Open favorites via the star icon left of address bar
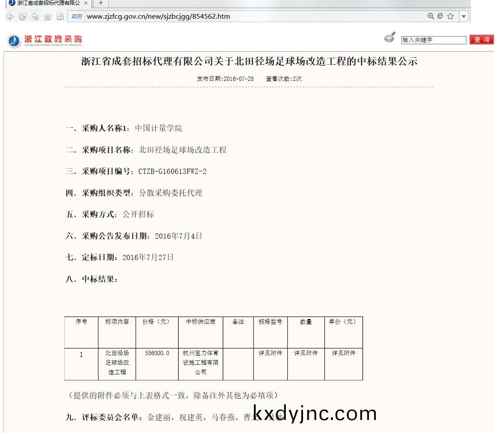Viewport: 504px width, 433px height. click(47, 17)
